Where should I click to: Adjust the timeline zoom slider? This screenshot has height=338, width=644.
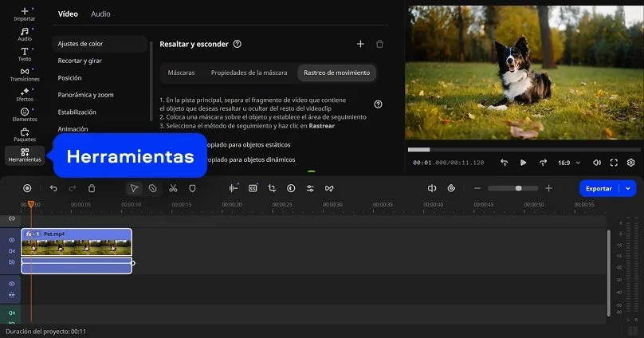518,188
